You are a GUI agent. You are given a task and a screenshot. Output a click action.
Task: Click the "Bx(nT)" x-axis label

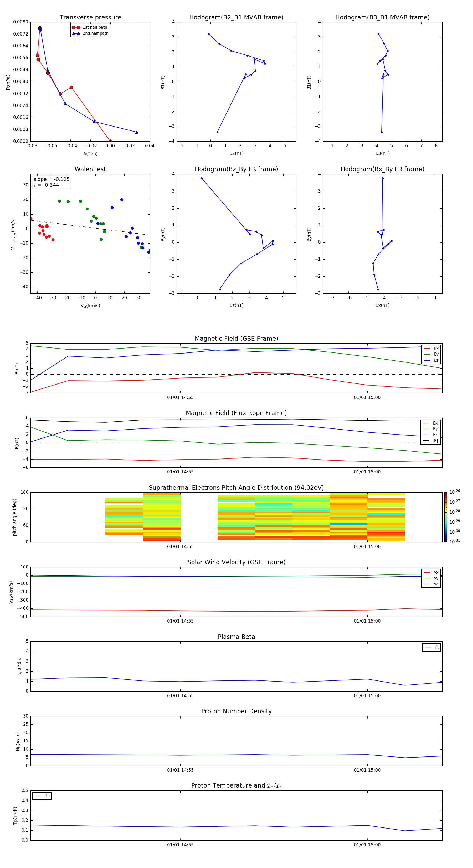pos(382,305)
